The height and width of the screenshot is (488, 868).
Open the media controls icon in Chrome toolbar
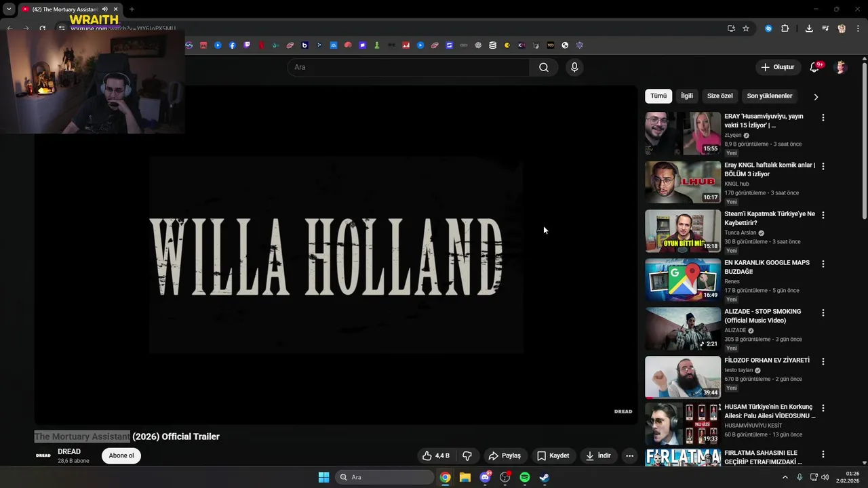point(825,28)
